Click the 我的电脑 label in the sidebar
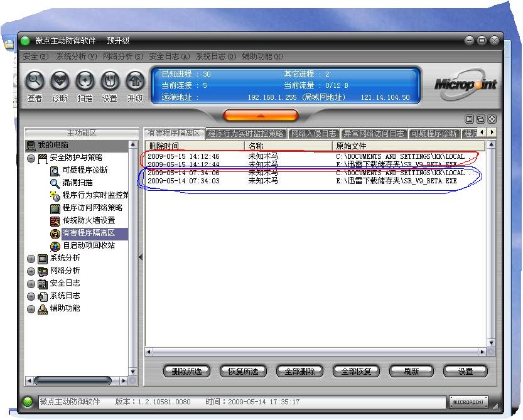Screen dimensions: 523x420 [x=53, y=145]
